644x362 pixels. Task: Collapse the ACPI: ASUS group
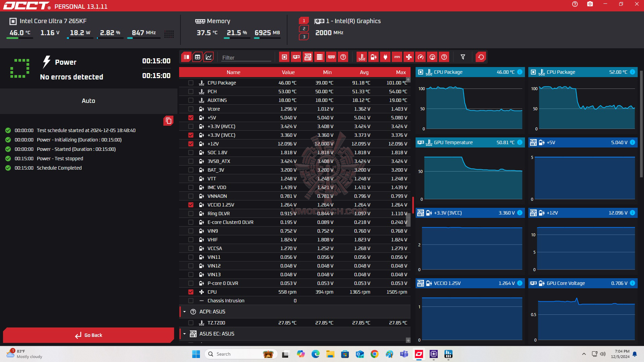coord(184,312)
